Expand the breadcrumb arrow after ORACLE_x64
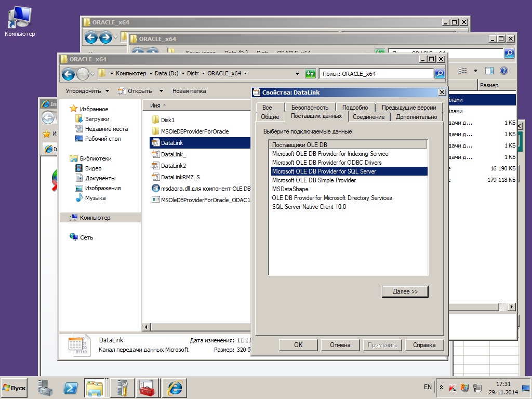532x399 pixels. point(245,73)
